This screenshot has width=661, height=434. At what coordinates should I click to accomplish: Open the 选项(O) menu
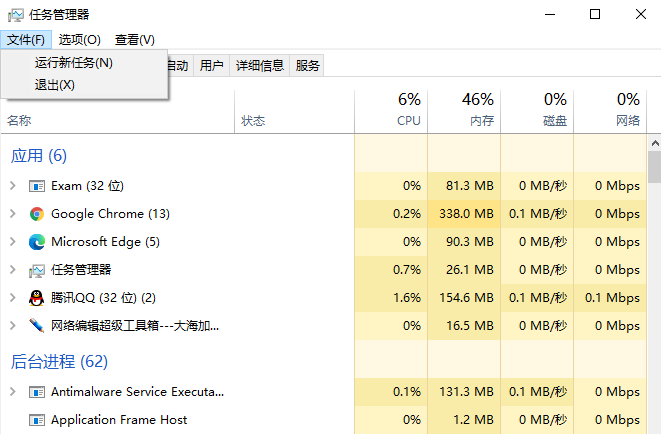coord(79,40)
